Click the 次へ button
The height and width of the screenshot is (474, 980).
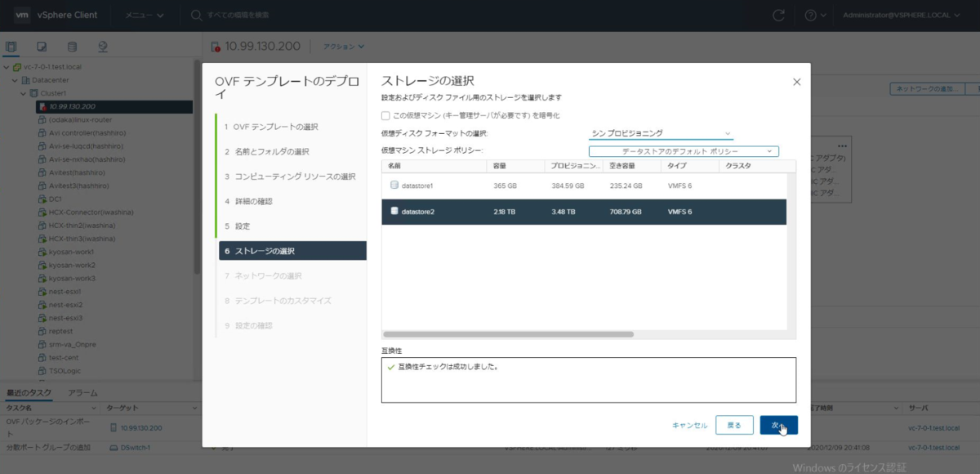click(778, 425)
